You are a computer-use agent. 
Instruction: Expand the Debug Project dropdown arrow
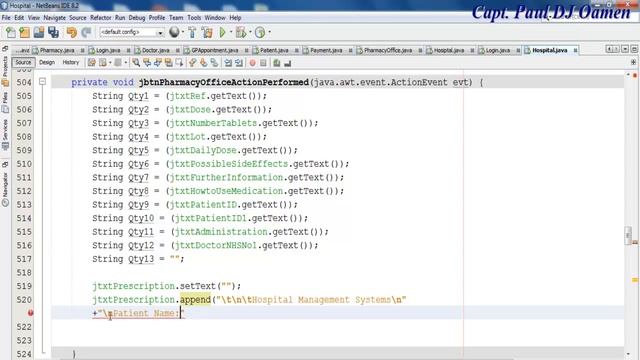(x=250, y=32)
